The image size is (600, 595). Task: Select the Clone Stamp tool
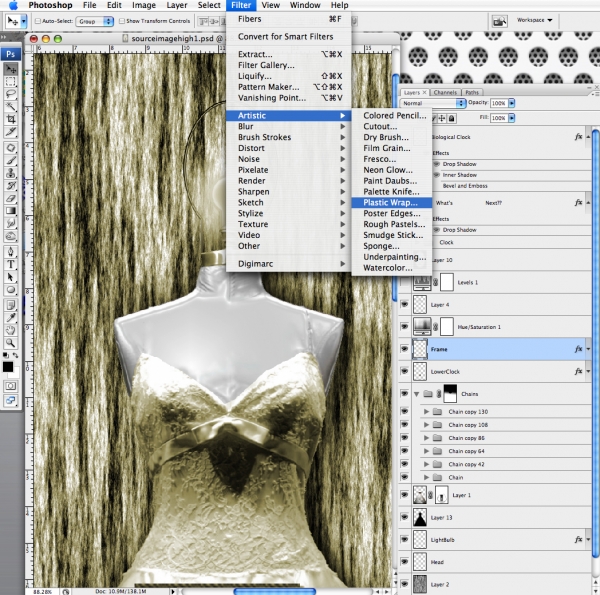click(x=11, y=173)
